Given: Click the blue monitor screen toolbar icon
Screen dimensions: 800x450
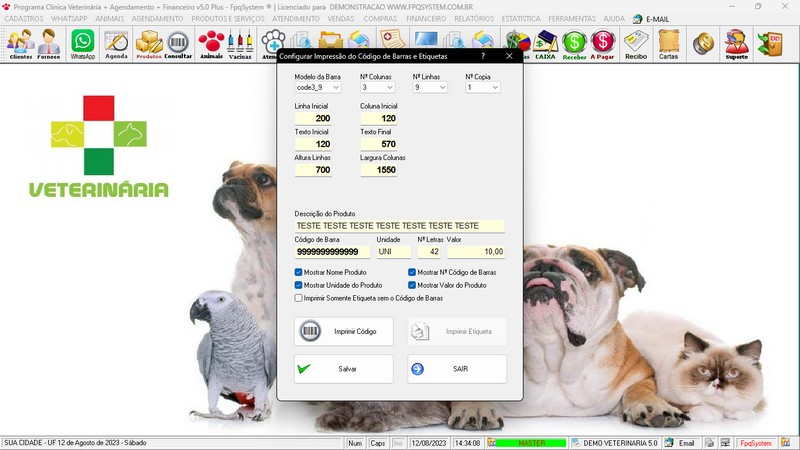Looking at the screenshot, I should click(426, 39).
